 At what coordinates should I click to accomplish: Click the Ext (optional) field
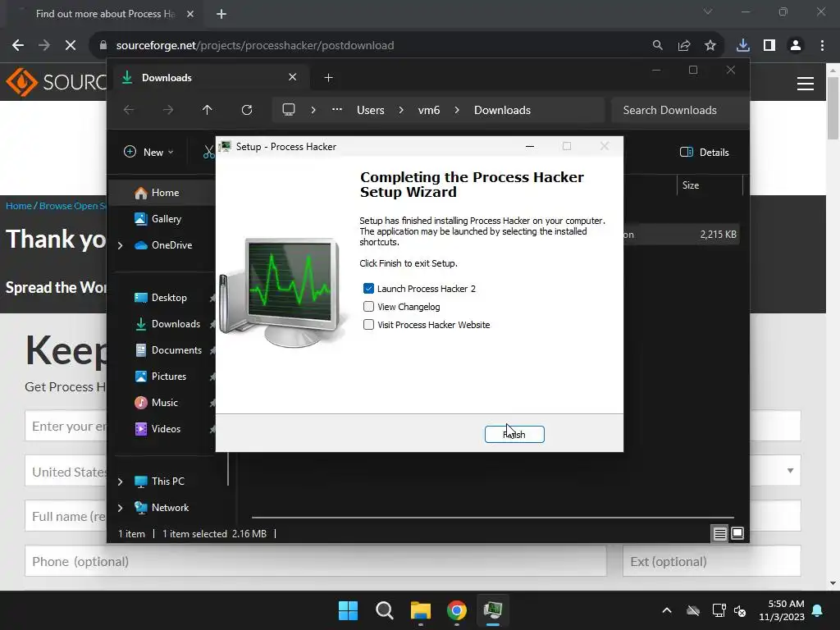click(x=711, y=561)
